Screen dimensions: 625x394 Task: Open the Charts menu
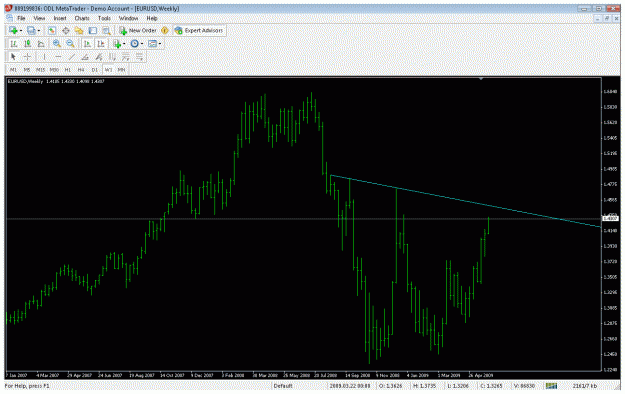(82, 18)
